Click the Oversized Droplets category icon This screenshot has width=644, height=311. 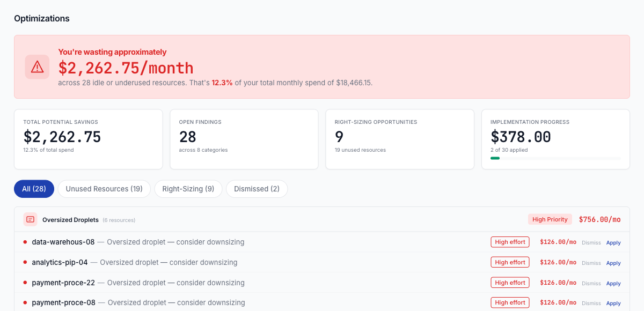point(30,219)
